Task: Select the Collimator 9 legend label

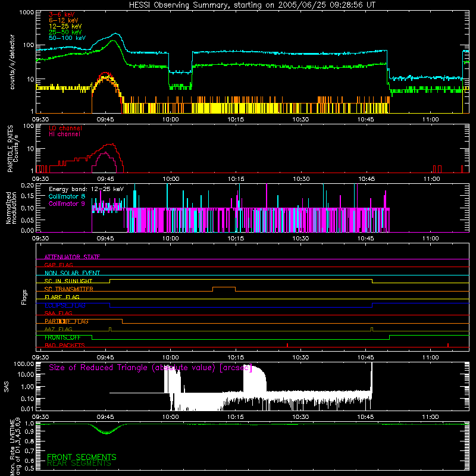Action: point(67,203)
